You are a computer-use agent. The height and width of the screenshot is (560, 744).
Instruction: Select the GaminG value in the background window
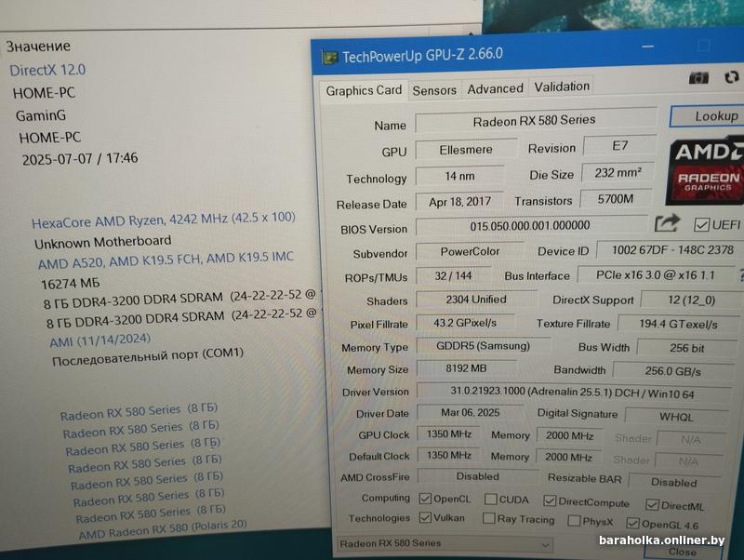point(41,115)
